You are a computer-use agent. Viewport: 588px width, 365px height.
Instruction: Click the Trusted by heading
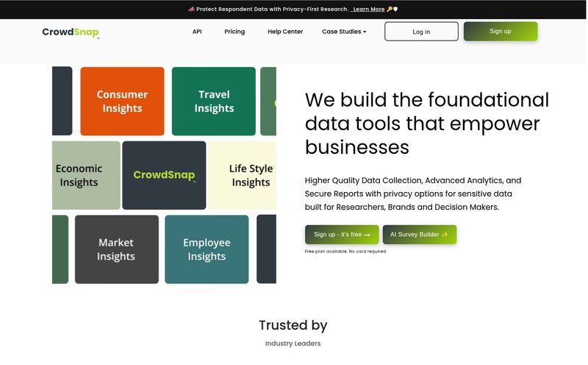293,325
